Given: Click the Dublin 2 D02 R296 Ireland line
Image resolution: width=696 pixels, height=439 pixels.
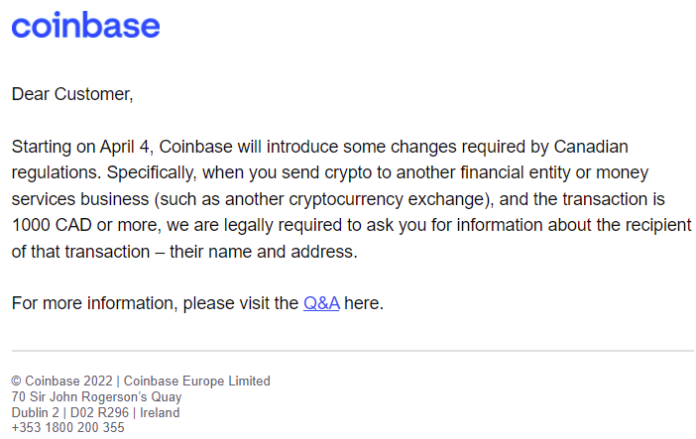Looking at the screenshot, I should [x=95, y=412].
